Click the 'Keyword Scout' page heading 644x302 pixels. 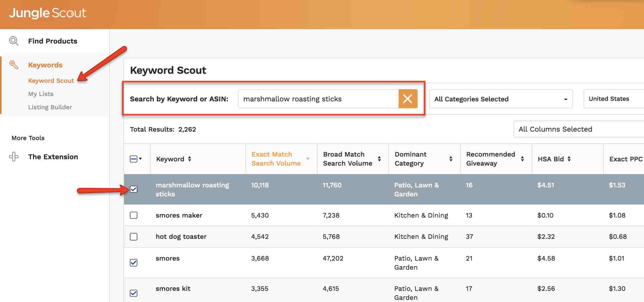(168, 70)
